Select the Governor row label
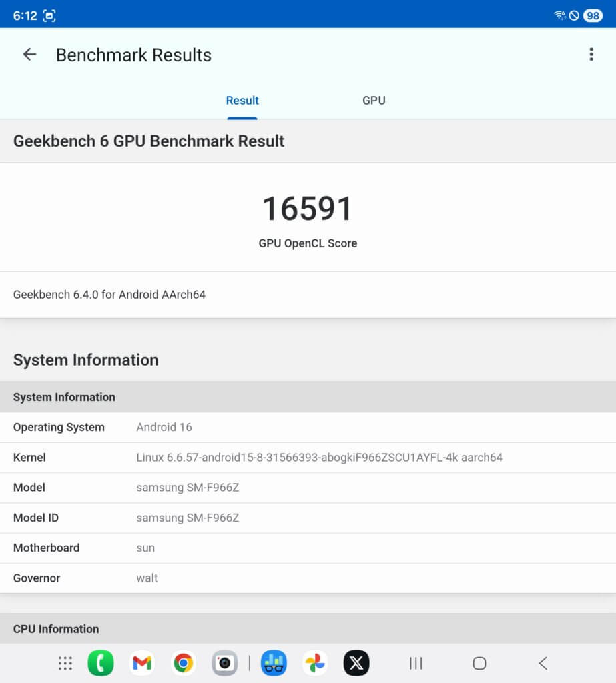Image resolution: width=616 pixels, height=683 pixels. pos(37,578)
